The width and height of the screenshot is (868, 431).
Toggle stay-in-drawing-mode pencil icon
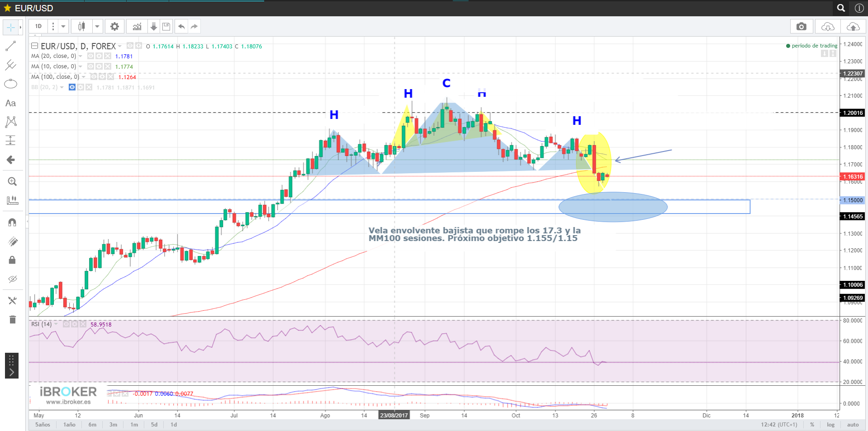[12, 242]
